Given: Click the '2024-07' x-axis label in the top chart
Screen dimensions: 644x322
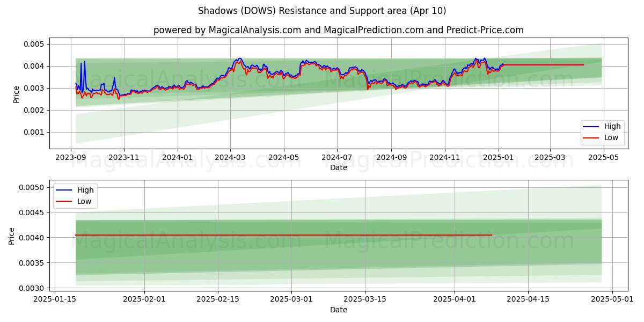Looking at the screenshot, I should (337, 158).
